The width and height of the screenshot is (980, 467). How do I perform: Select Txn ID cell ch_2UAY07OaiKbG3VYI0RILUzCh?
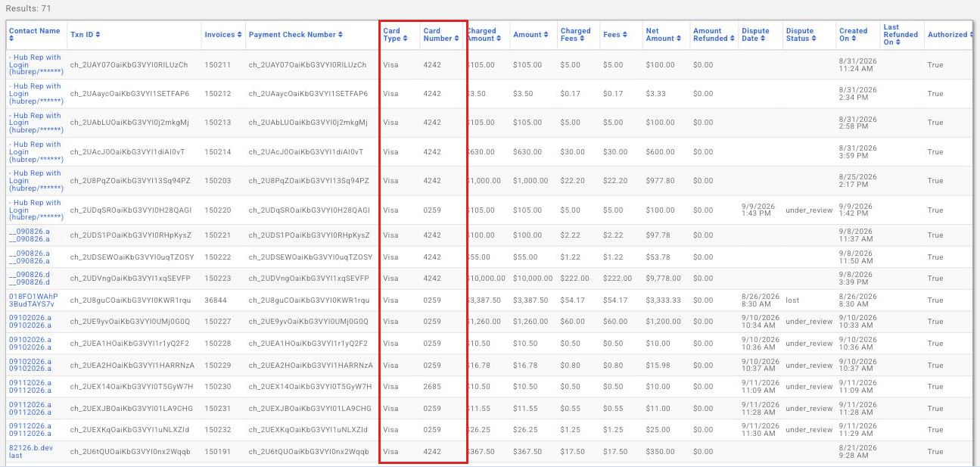[129, 65]
